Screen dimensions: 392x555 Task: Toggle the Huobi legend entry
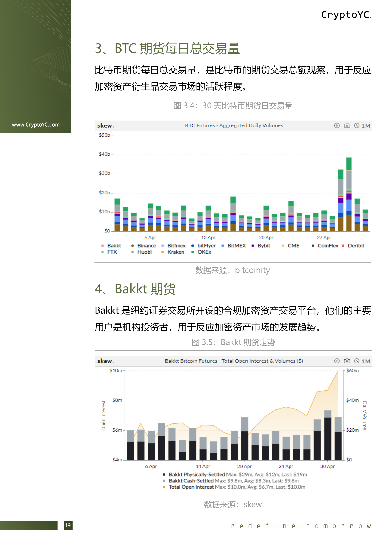click(141, 252)
